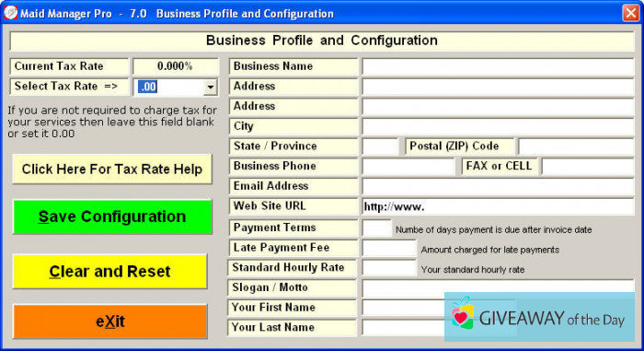Click the Slogan / Motto input field

point(498,288)
